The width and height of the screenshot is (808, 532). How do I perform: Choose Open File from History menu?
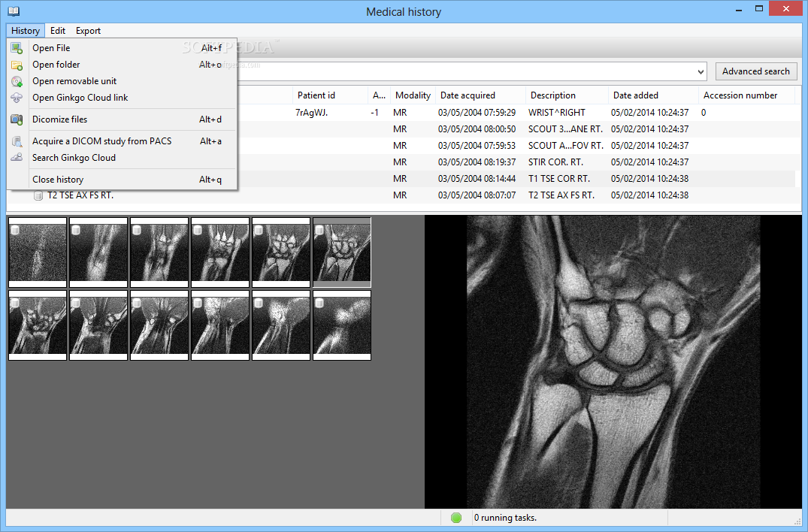pyautogui.click(x=122, y=48)
